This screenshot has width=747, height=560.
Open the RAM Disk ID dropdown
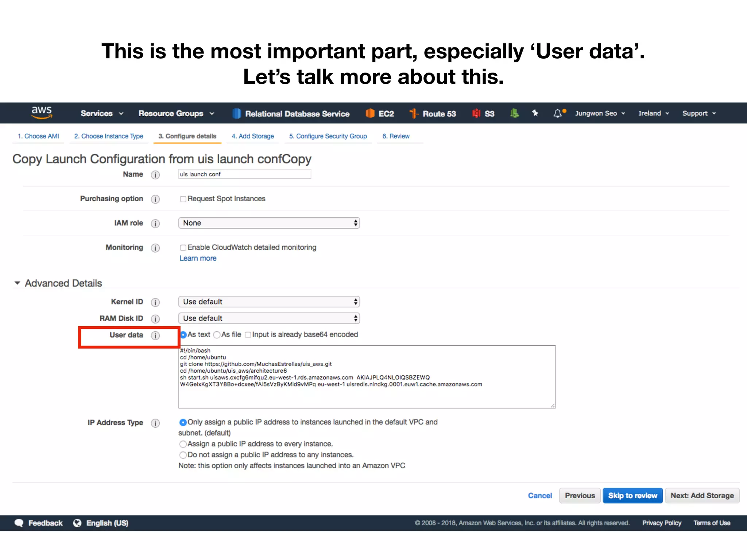[x=269, y=318]
